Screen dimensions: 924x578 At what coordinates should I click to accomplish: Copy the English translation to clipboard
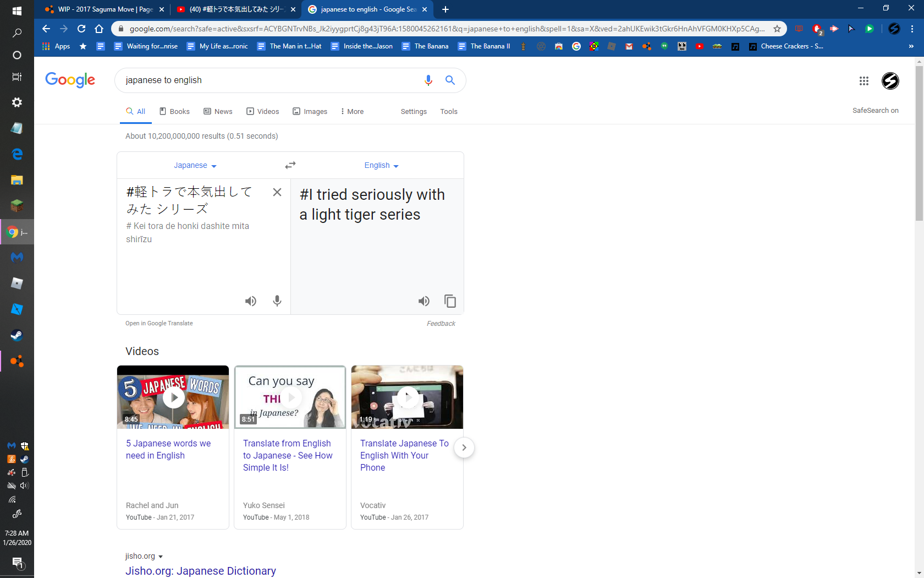click(450, 301)
